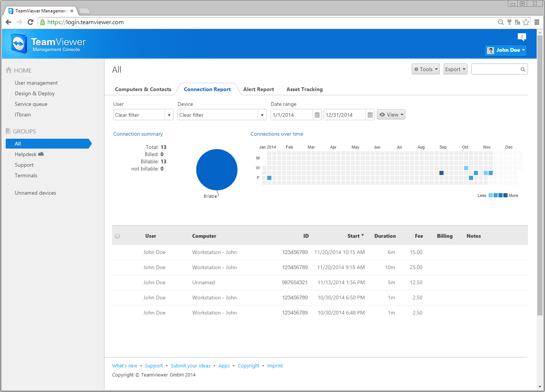Select the Terminals group
Image resolution: width=545 pixels, height=392 pixels.
point(26,175)
